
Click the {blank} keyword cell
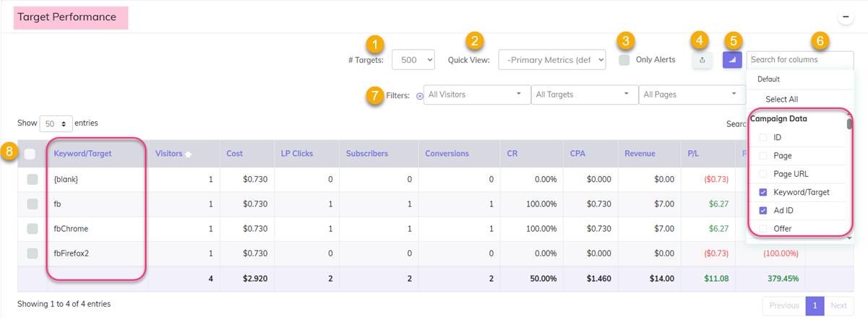98,179
